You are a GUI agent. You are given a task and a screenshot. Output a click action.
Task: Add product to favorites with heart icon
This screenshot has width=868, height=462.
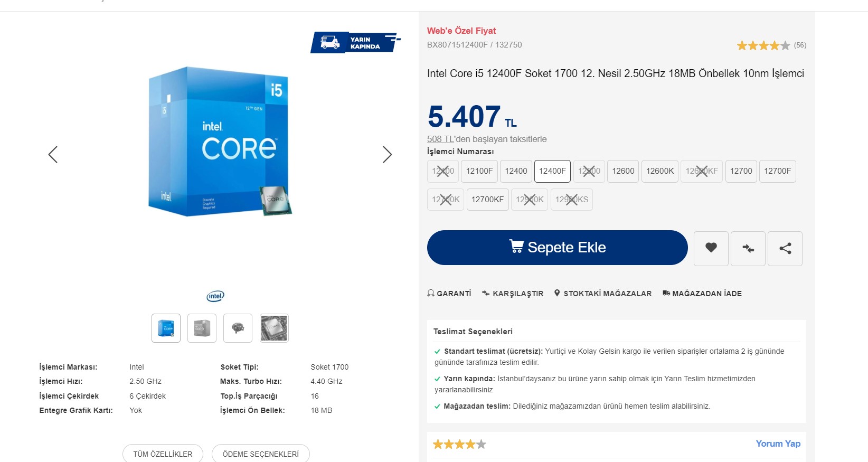click(x=711, y=248)
